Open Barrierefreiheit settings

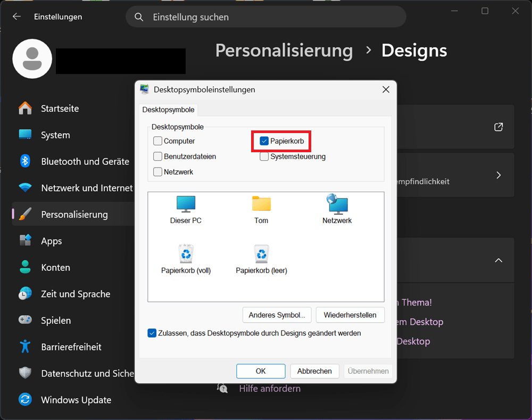click(x=73, y=347)
